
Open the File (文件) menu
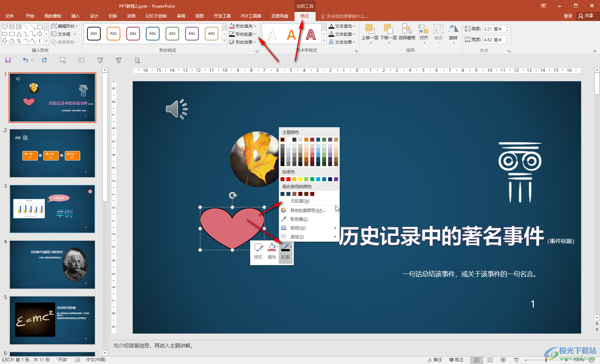[x=10, y=16]
